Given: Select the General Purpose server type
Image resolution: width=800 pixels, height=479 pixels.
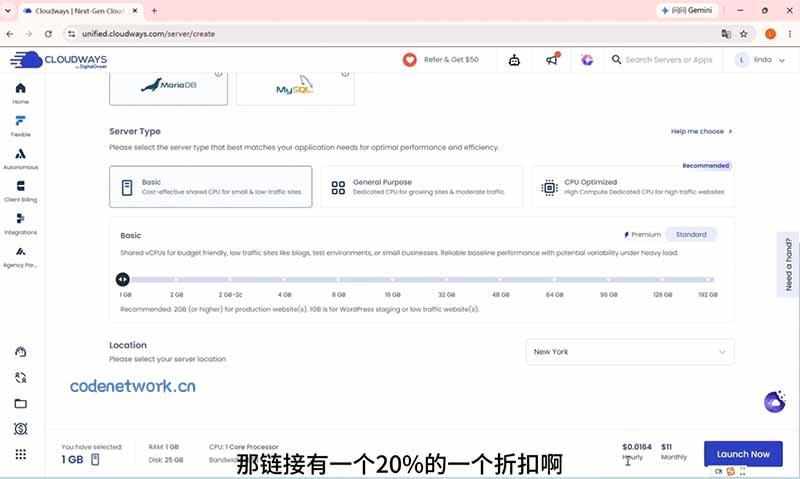Looking at the screenshot, I should (x=421, y=187).
